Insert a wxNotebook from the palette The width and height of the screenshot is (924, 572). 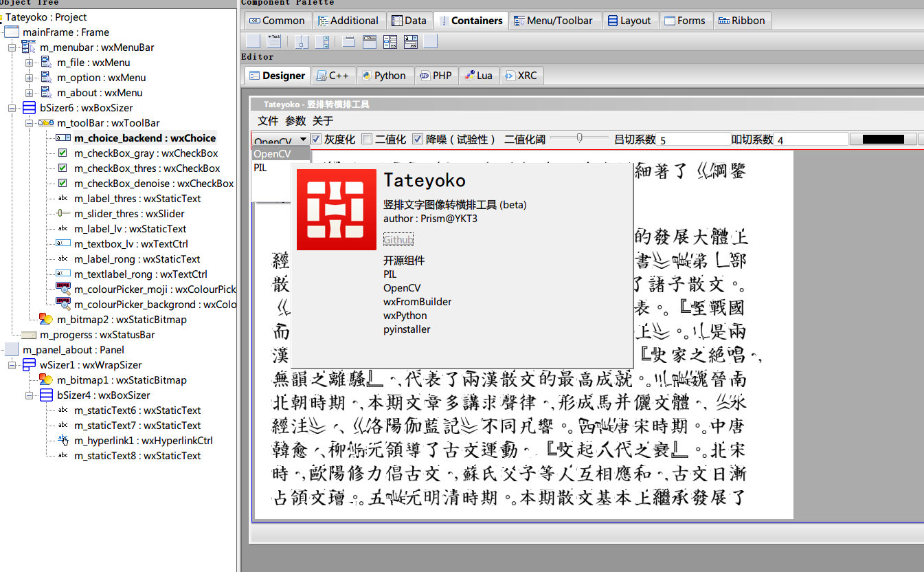click(x=348, y=42)
